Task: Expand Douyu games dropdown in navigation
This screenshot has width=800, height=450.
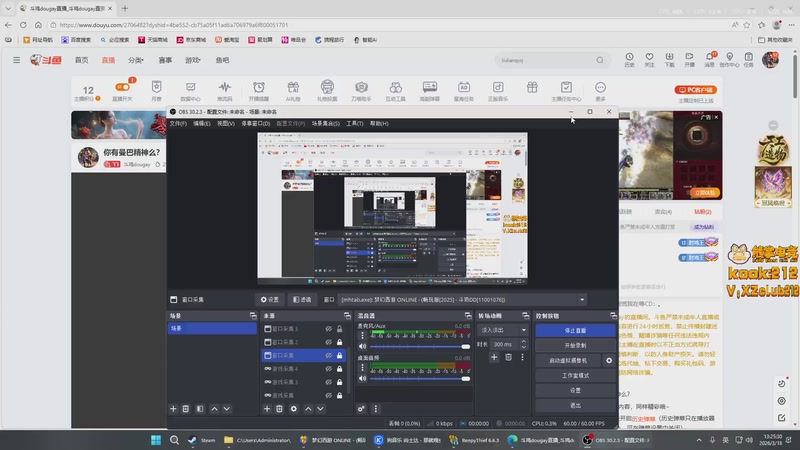Action: (x=192, y=60)
